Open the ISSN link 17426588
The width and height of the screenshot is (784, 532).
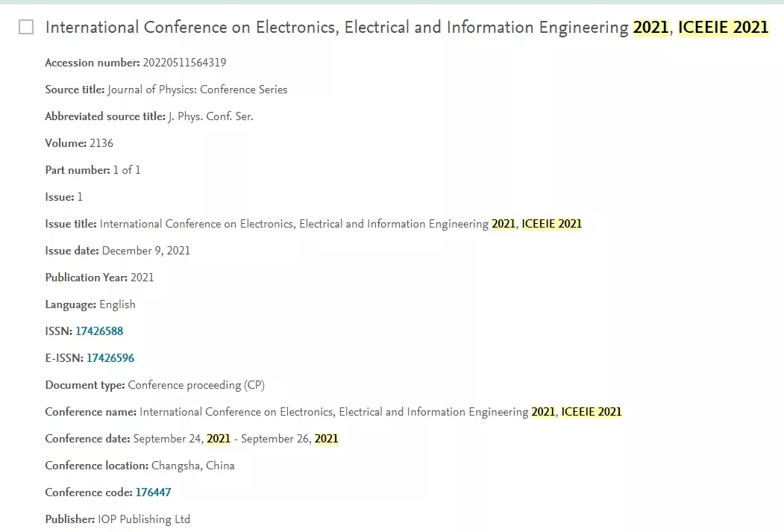click(99, 331)
